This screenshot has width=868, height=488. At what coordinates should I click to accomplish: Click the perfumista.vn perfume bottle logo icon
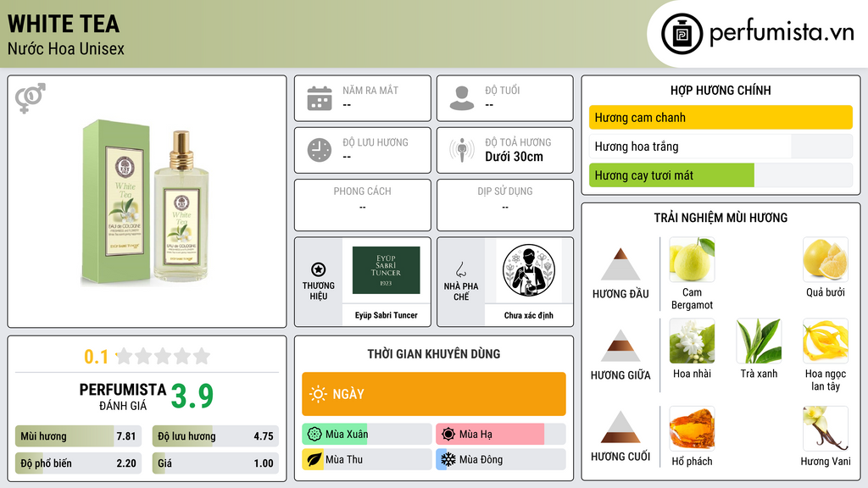682,34
